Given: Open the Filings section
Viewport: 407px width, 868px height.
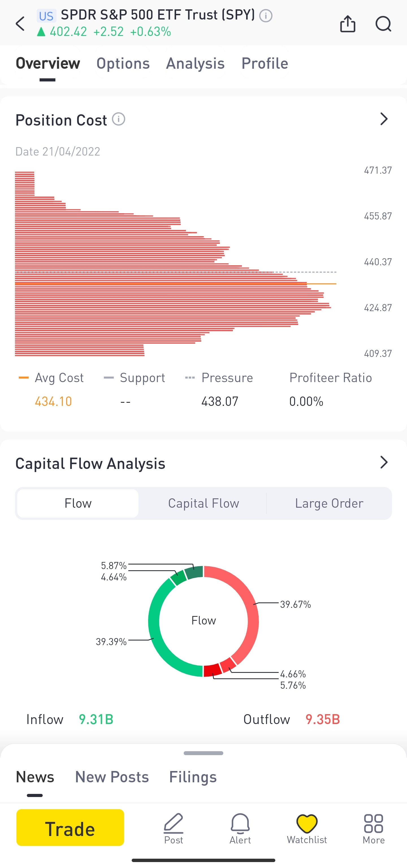Looking at the screenshot, I should point(192,777).
